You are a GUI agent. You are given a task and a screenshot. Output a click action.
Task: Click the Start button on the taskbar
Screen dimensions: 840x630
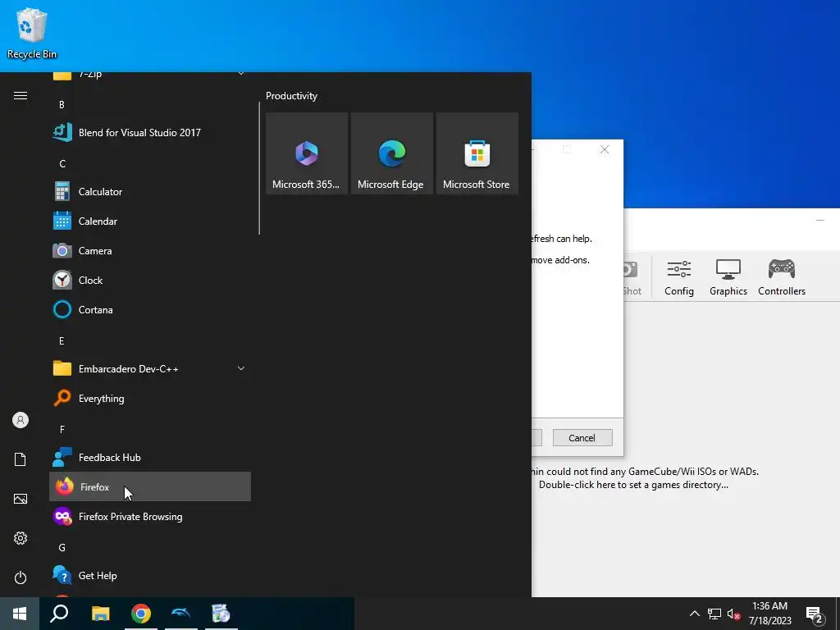coord(20,614)
